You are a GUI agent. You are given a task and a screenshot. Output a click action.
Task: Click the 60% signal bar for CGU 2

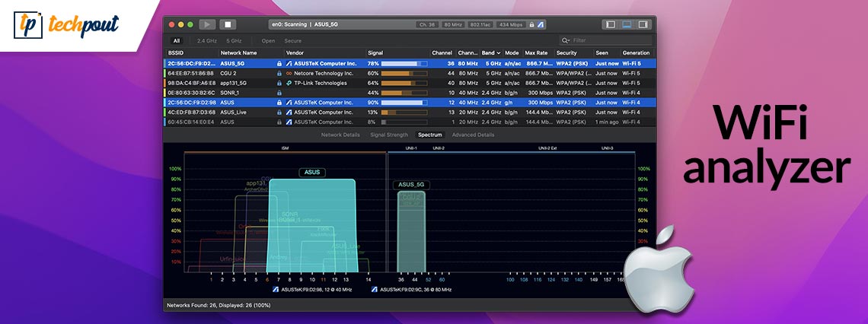(404, 74)
